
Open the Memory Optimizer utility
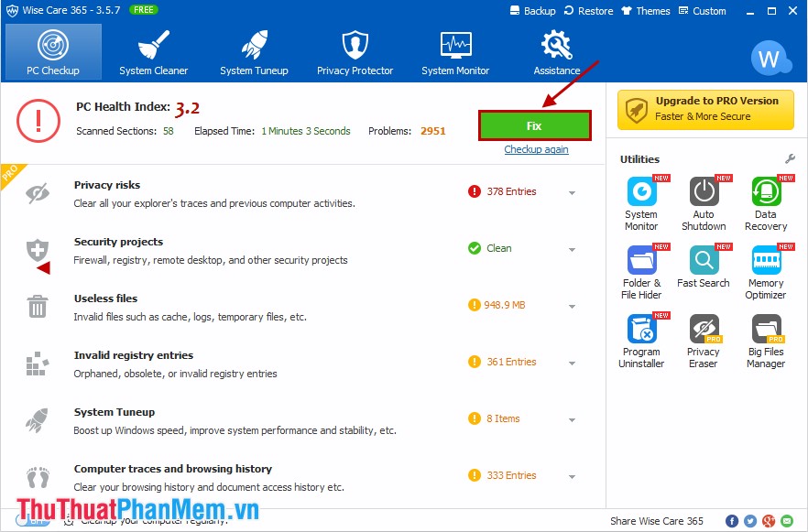point(766,271)
